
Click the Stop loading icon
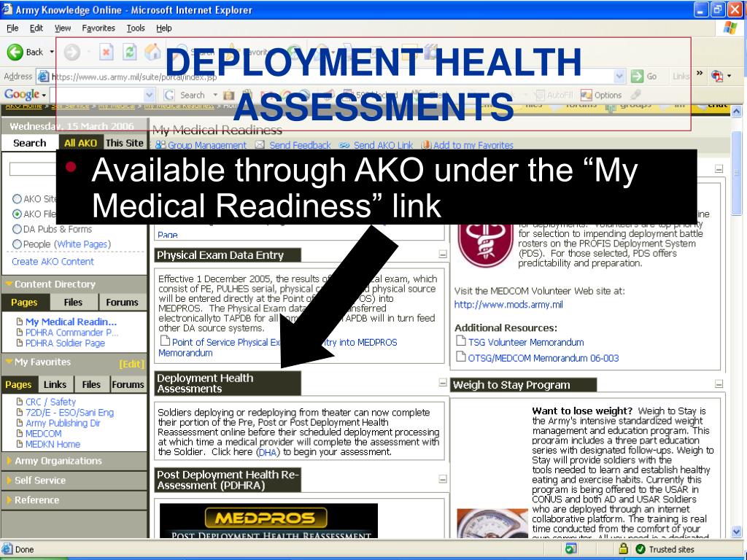coord(106,52)
